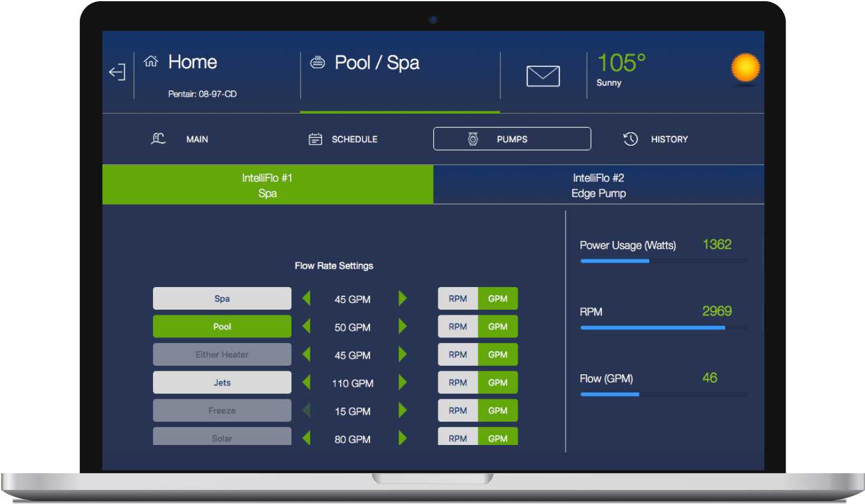The image size is (865, 504).
Task: Click the History clock icon
Action: coord(630,139)
